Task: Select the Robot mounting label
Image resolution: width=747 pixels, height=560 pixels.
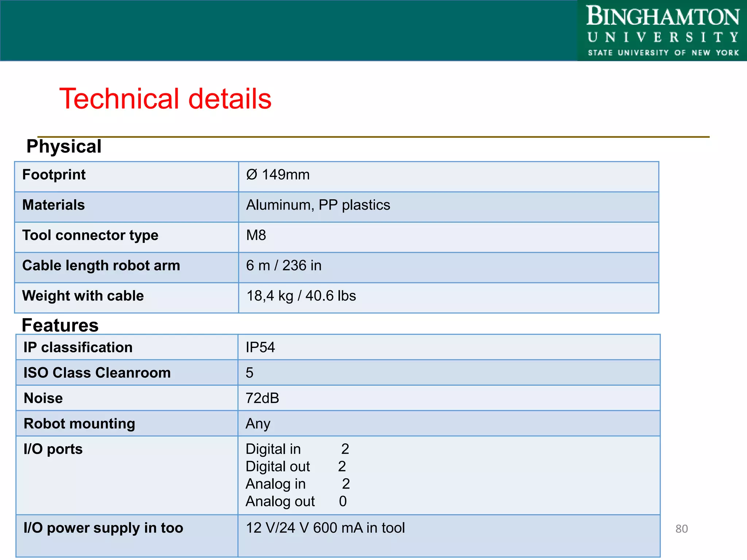Action: point(79,424)
